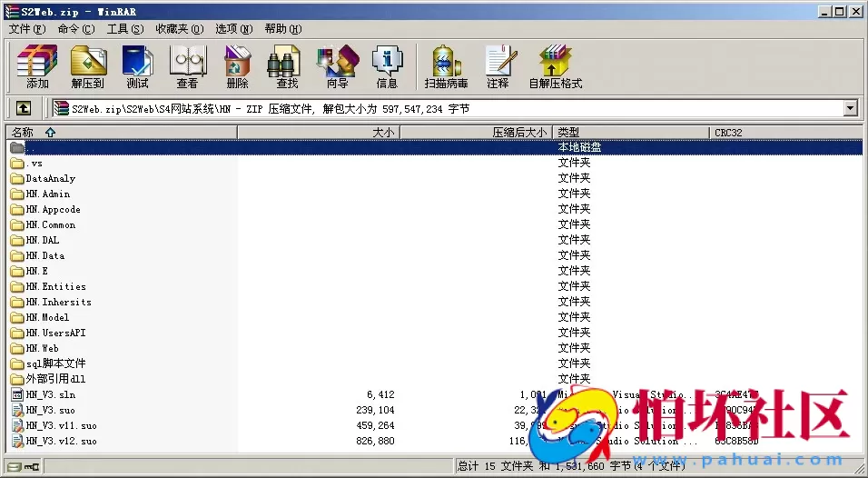
Task: Click the 删除 (Delete) toolbar icon
Action: coord(237,66)
